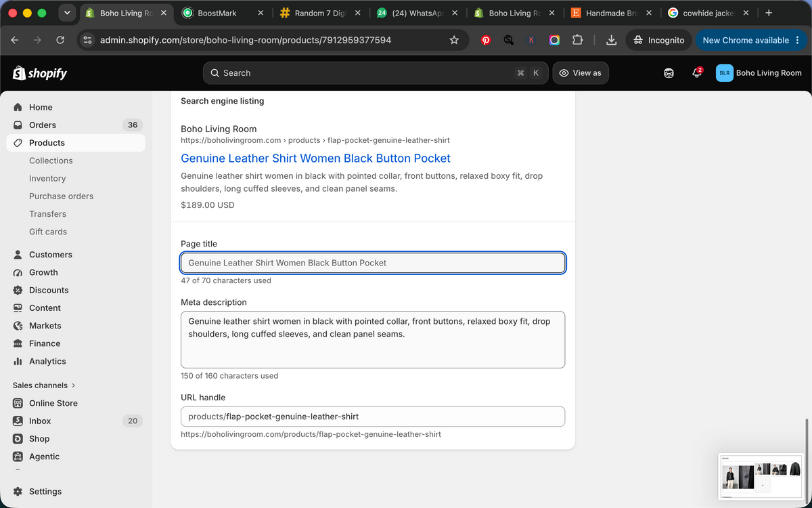Viewport: 812px width, 508px height.
Task: Reload the page in browser
Action: (60, 40)
